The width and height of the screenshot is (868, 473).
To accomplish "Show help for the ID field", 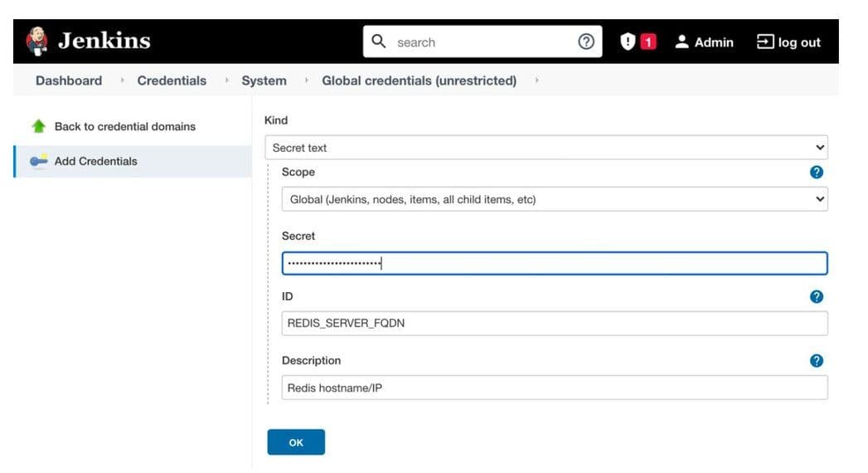I will (816, 296).
